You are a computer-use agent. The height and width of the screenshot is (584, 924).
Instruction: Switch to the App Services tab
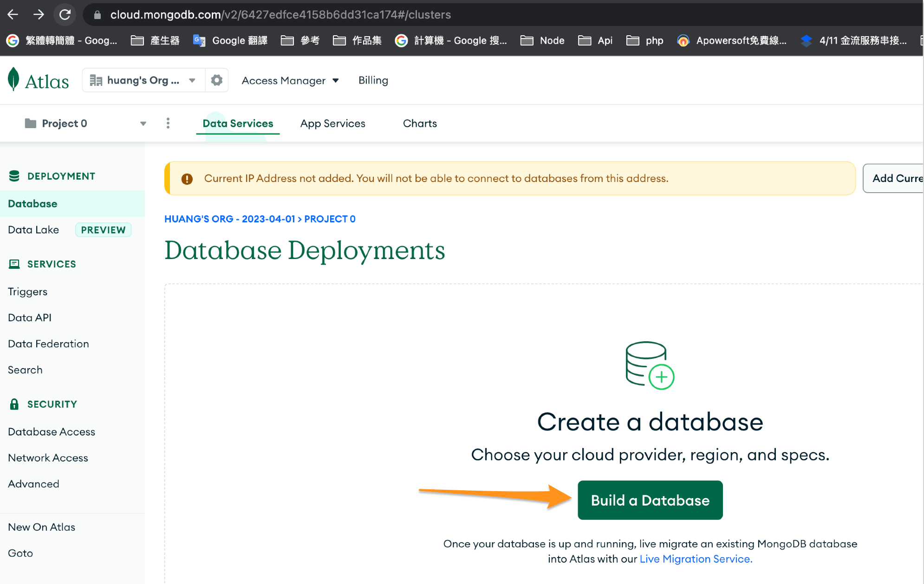tap(332, 123)
